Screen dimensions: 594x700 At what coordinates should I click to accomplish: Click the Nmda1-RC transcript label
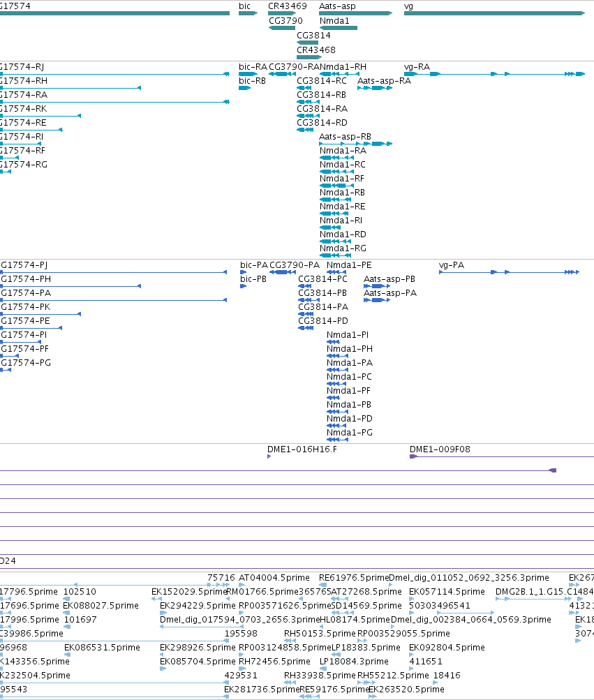[x=343, y=165]
